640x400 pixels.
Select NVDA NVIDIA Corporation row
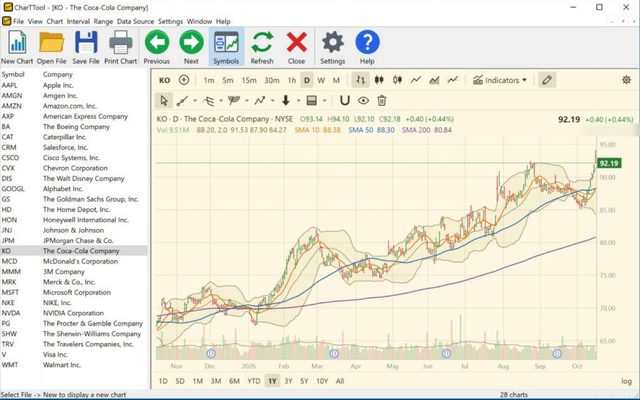click(74, 313)
